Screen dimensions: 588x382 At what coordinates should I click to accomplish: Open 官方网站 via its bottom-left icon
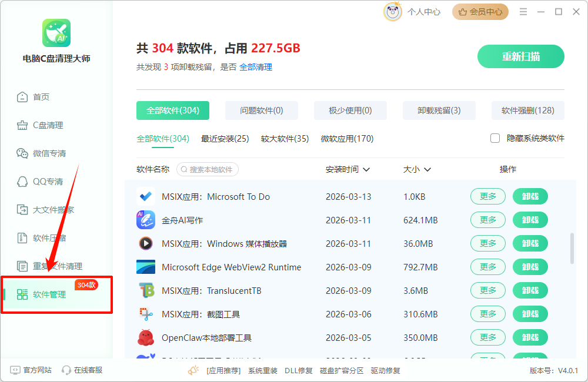[15, 370]
